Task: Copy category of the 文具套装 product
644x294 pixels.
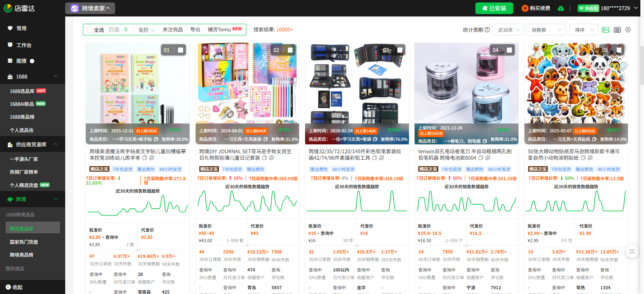Action: (265, 139)
